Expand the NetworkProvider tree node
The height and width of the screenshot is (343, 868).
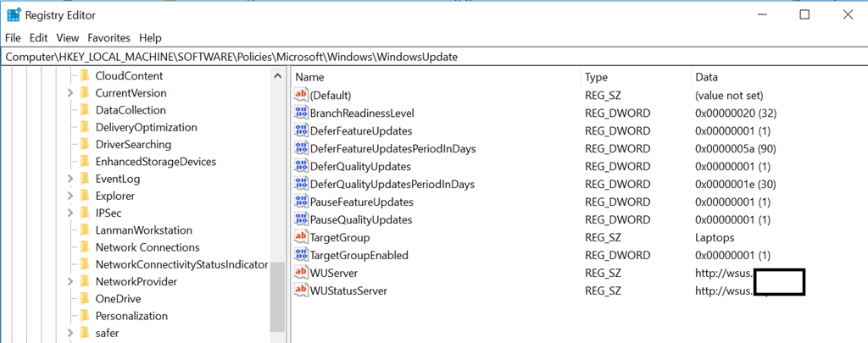[70, 281]
